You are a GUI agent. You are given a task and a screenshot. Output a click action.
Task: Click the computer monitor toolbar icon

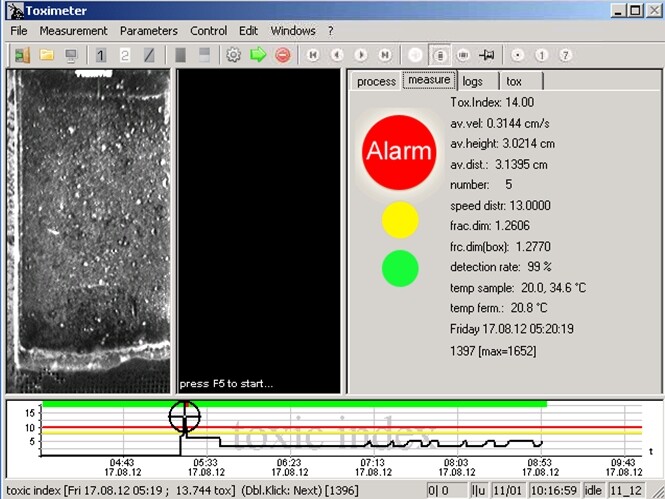[70, 55]
